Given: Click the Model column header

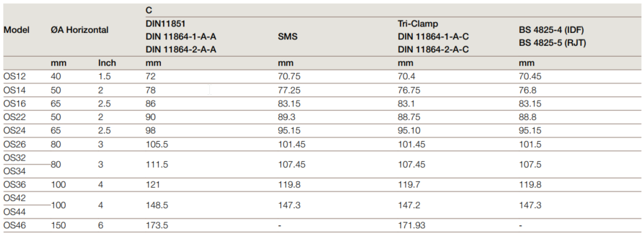Looking at the screenshot, I should pyautogui.click(x=17, y=30).
